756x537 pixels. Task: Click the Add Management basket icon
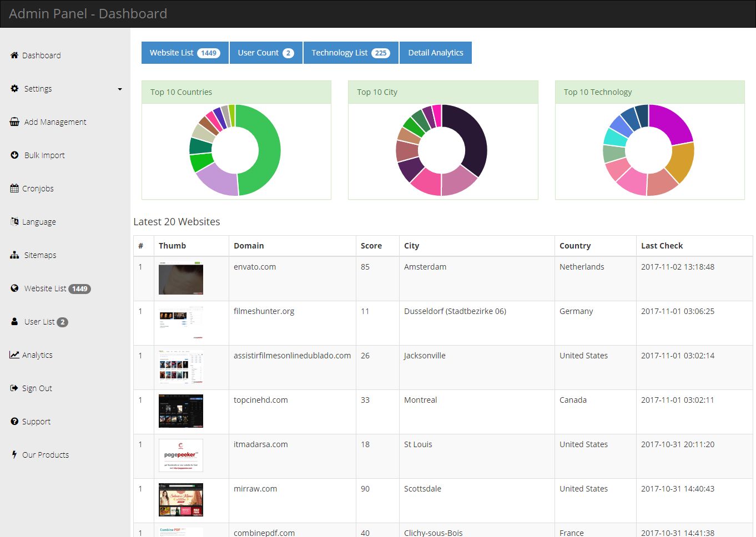[14, 122]
